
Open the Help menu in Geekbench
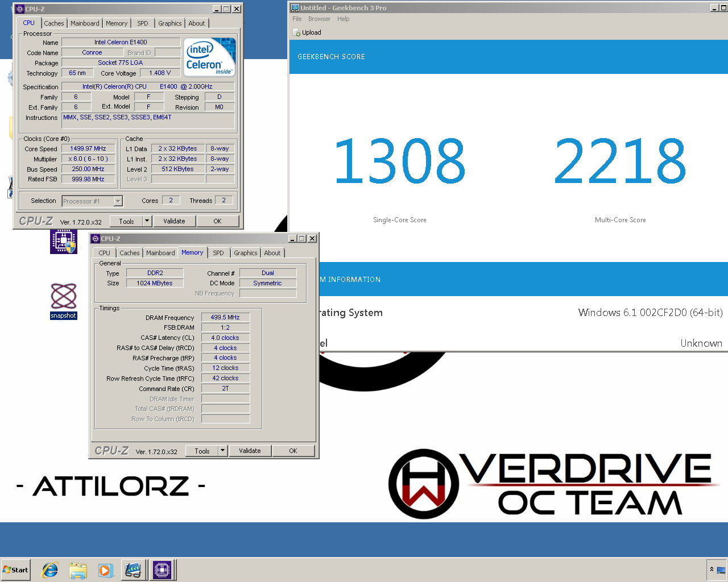click(x=343, y=19)
